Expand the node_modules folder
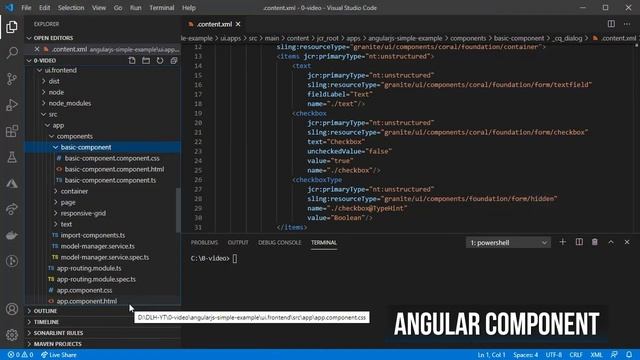This screenshot has height=360, width=640. (69, 103)
